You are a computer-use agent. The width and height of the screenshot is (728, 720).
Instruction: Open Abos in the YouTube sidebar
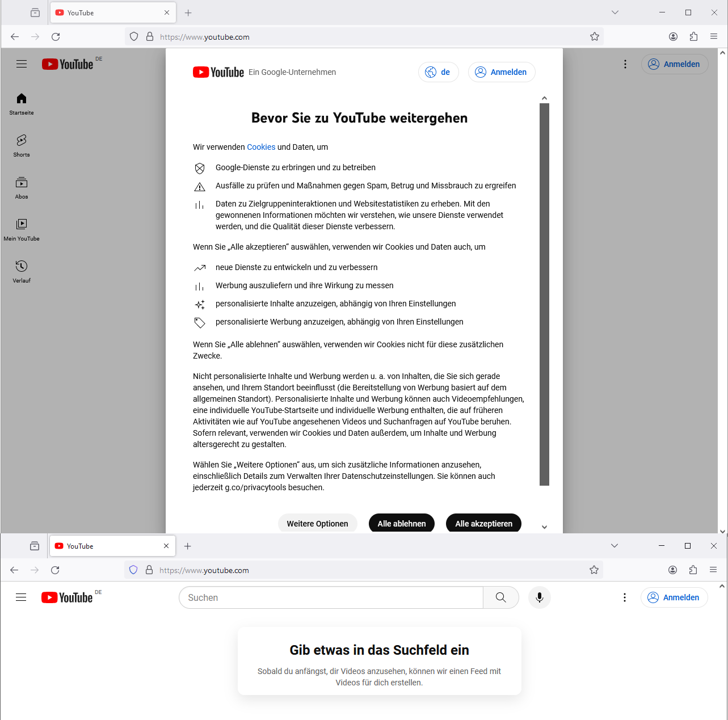22,188
